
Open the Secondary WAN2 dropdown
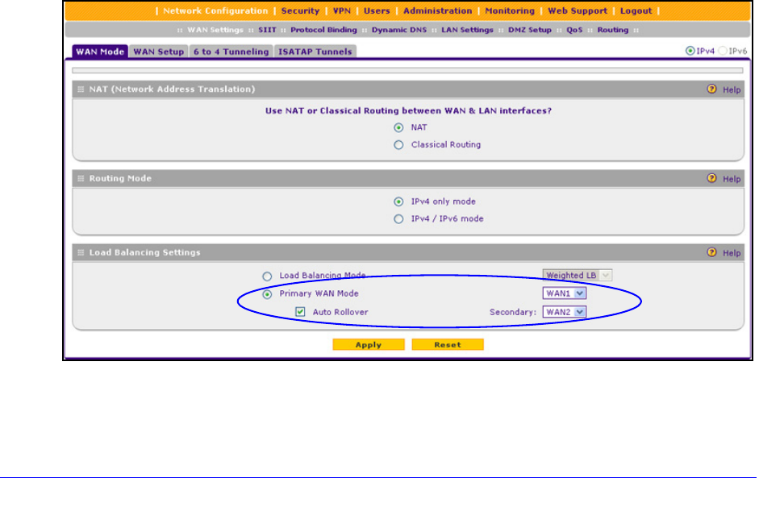564,312
